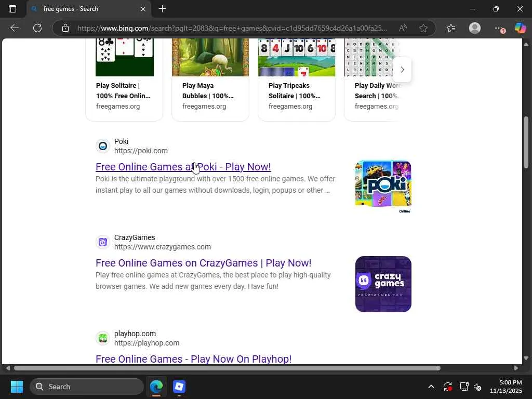Viewport: 532px width, 399px height.
Task: Select the Poki site name text
Action: 121,141
